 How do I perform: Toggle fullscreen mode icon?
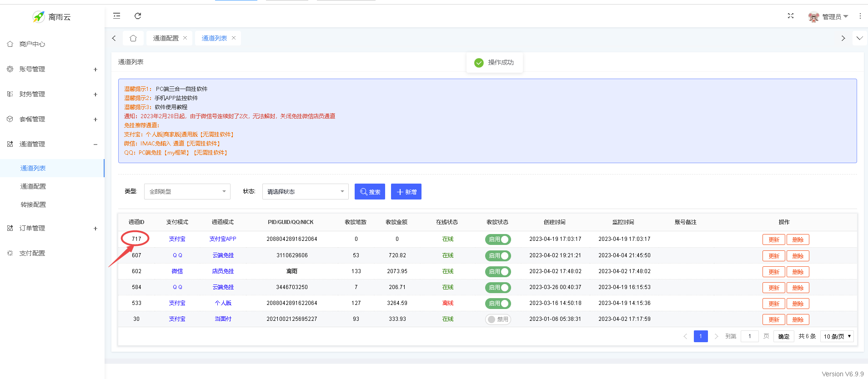[791, 16]
